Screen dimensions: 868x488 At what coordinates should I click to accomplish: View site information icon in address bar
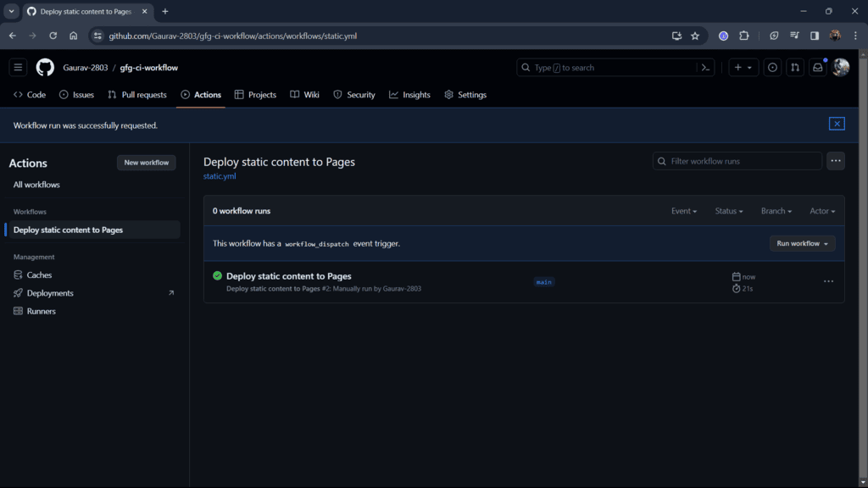97,36
